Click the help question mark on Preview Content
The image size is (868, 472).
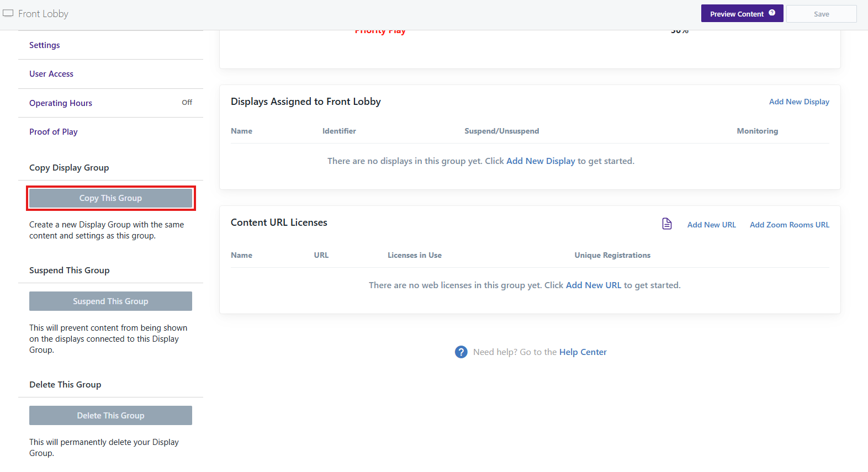[772, 13]
